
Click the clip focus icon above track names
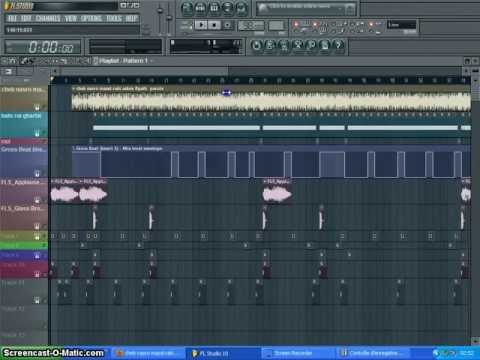pos(8,71)
